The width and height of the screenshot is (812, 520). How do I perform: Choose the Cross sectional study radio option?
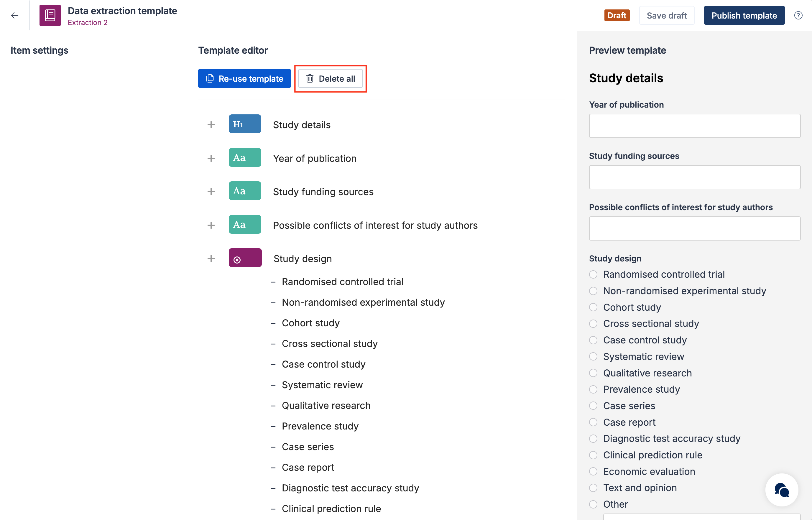[x=593, y=323]
